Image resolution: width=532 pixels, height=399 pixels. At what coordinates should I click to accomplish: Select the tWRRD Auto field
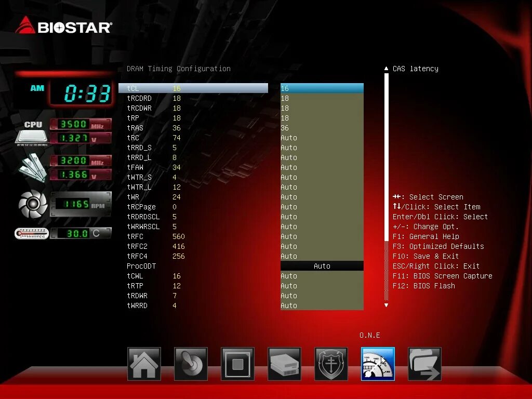pyautogui.click(x=322, y=305)
